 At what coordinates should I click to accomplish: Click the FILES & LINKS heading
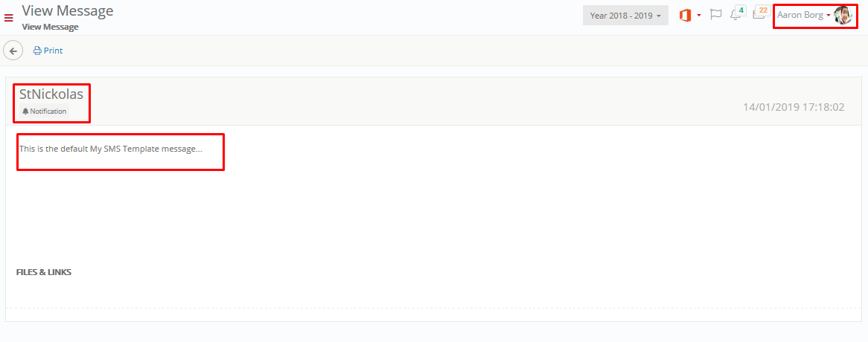44,272
